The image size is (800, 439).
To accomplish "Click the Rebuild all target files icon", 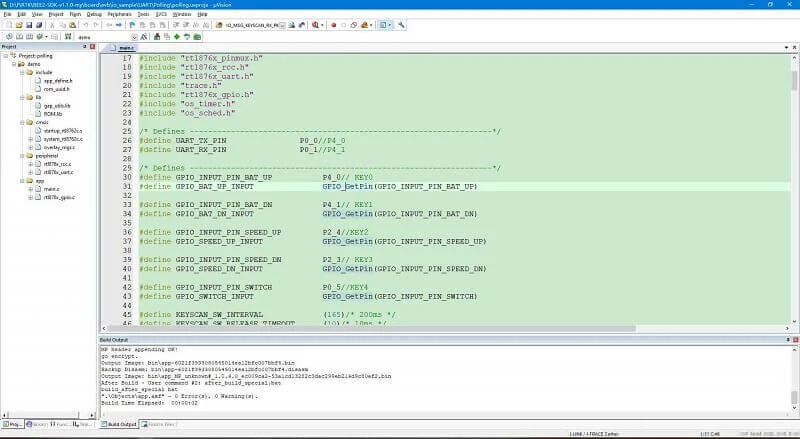I will pyautogui.click(x=29, y=37).
